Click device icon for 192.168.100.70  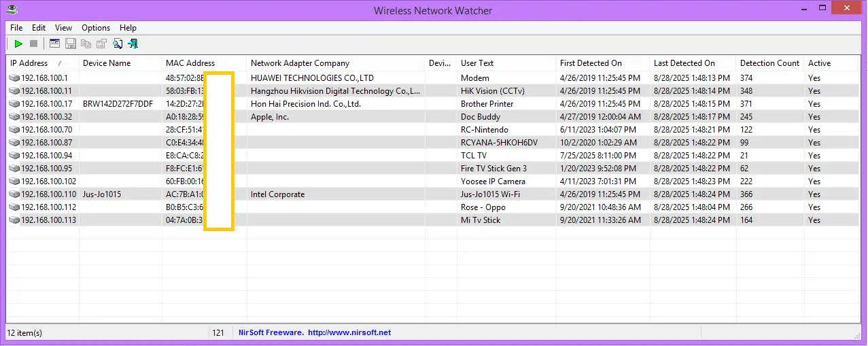click(14, 130)
